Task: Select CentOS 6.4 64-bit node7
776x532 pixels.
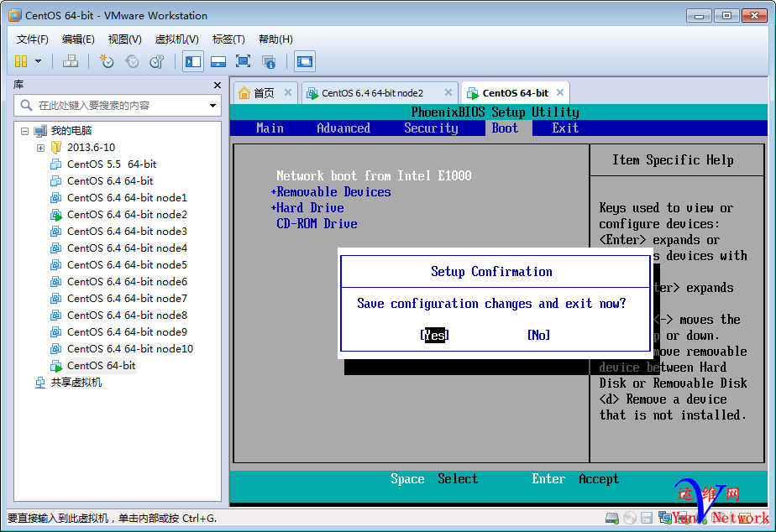Action: (127, 299)
